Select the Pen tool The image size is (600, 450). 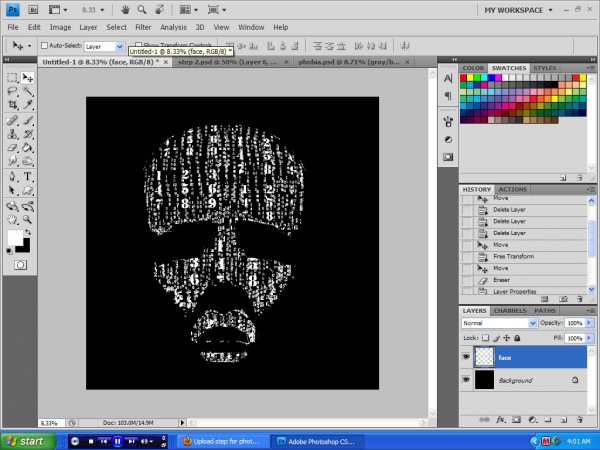12,176
